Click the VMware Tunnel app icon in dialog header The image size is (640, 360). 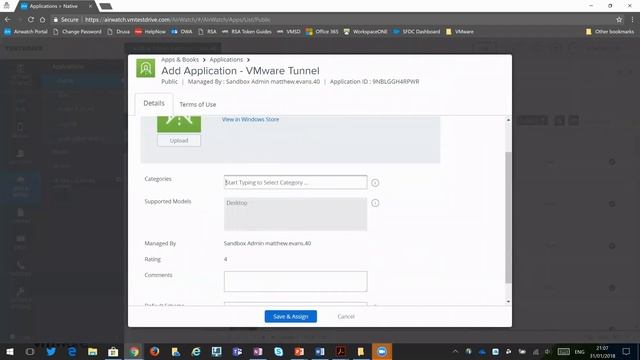(x=146, y=68)
